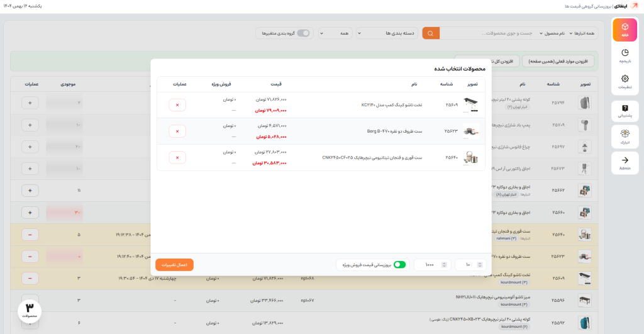Click the انبار تهران (2) warehouse tag
This screenshot has height=334, width=644.
(x=518, y=107)
